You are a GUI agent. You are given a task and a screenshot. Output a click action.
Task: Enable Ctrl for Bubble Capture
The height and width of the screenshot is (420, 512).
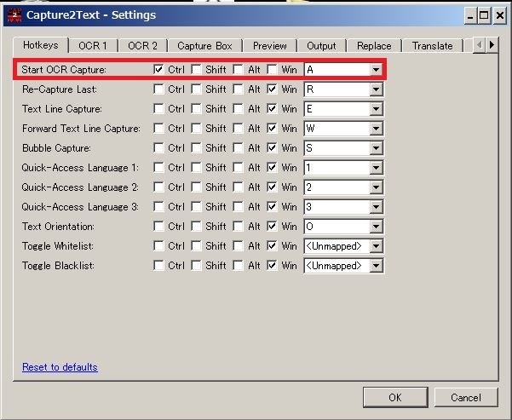[x=158, y=147]
